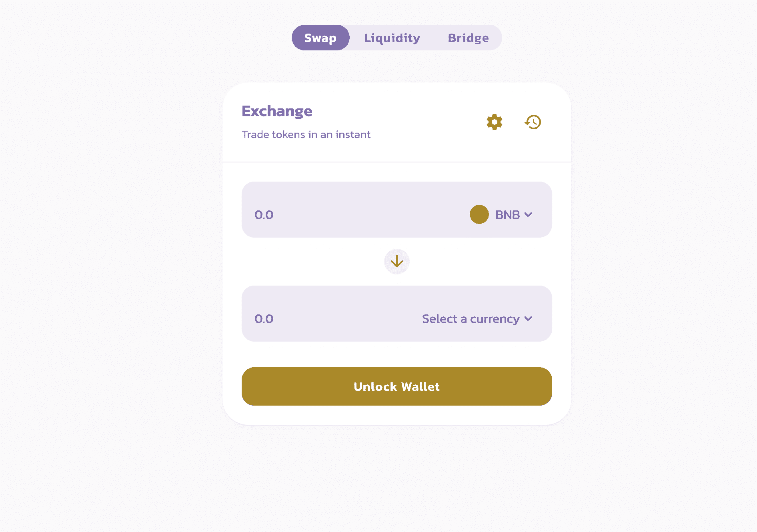
Task: Expand the BNB token dropdown
Action: coord(501,214)
